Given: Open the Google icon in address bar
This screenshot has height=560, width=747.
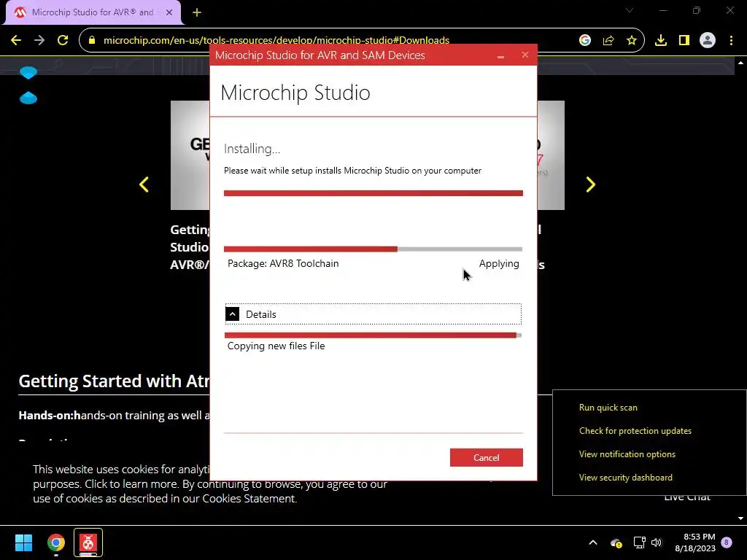Looking at the screenshot, I should [585, 41].
